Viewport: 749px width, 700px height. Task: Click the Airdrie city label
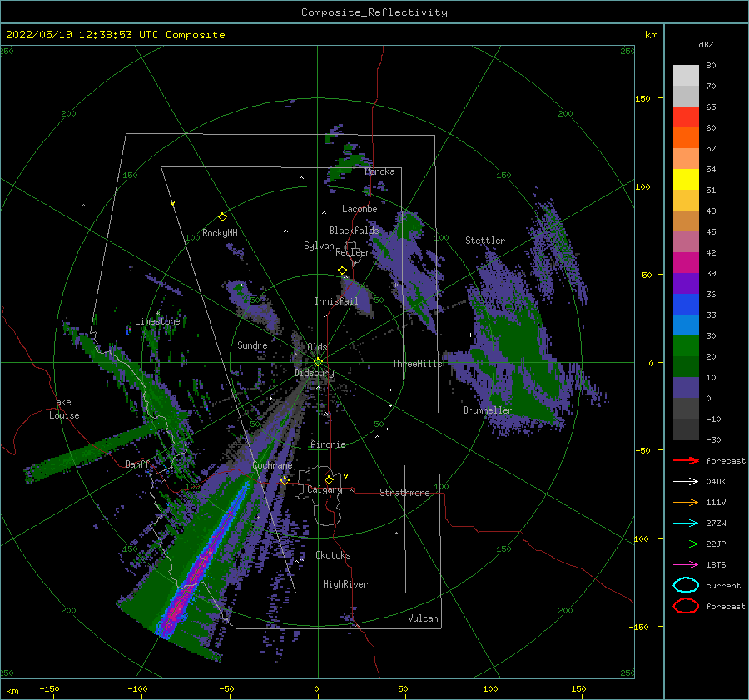point(328,444)
